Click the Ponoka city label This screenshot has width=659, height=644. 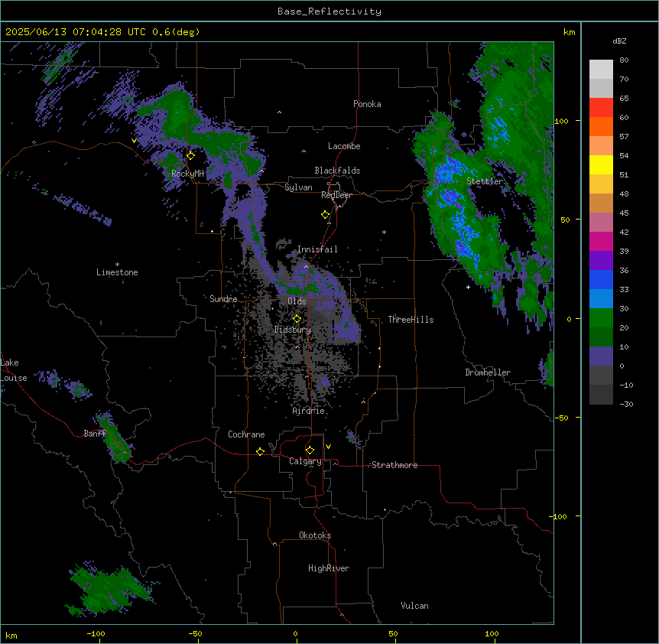coord(367,104)
